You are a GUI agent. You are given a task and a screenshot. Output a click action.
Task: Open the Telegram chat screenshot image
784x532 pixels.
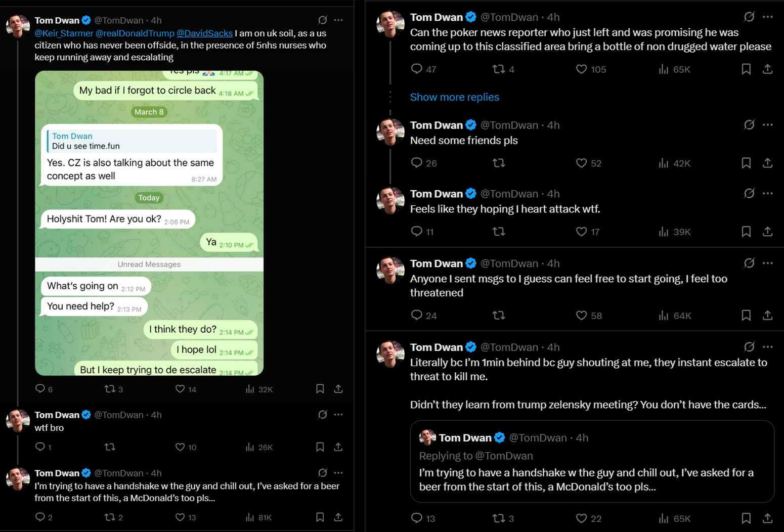pos(149,223)
